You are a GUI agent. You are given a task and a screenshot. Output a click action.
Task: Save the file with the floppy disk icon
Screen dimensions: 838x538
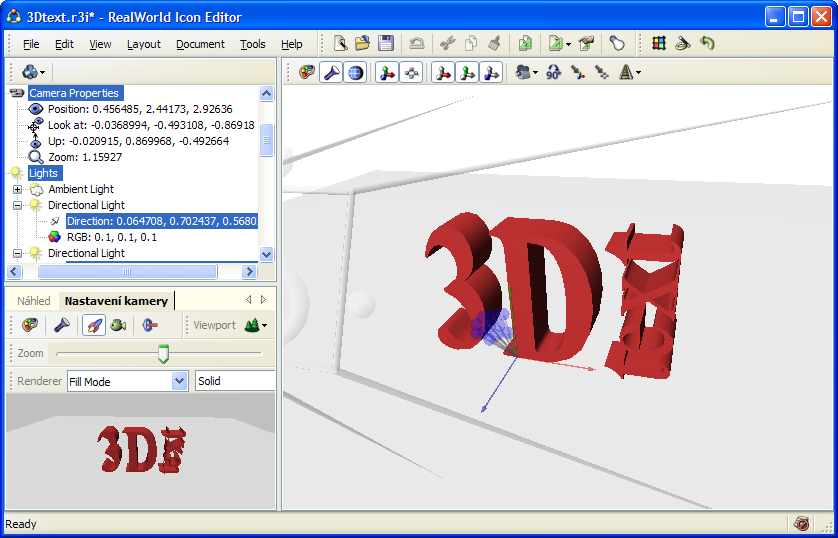(x=385, y=43)
